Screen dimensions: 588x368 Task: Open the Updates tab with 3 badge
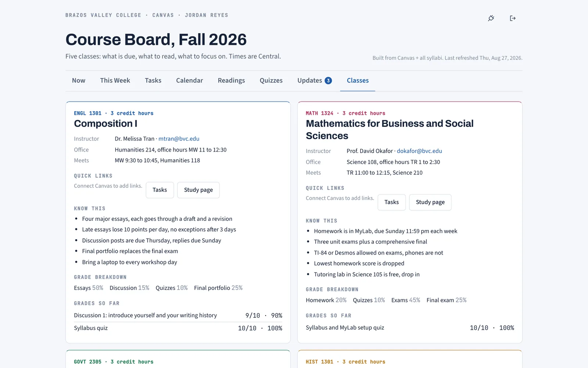(315, 81)
